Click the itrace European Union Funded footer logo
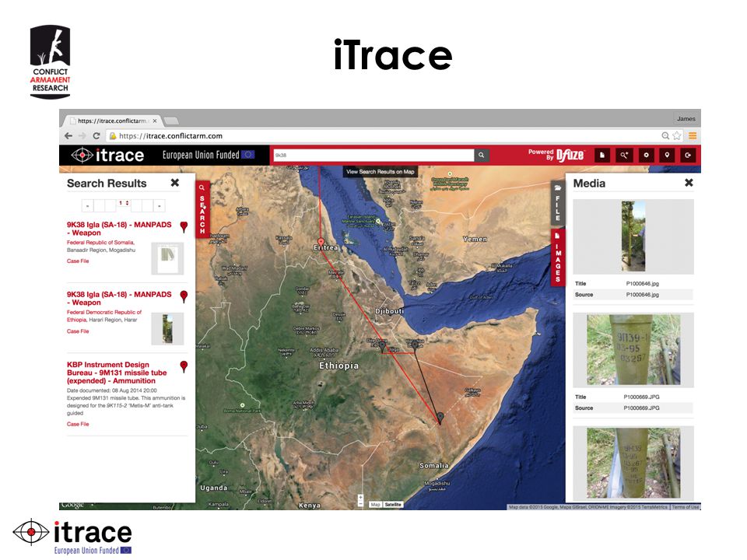 point(72,537)
